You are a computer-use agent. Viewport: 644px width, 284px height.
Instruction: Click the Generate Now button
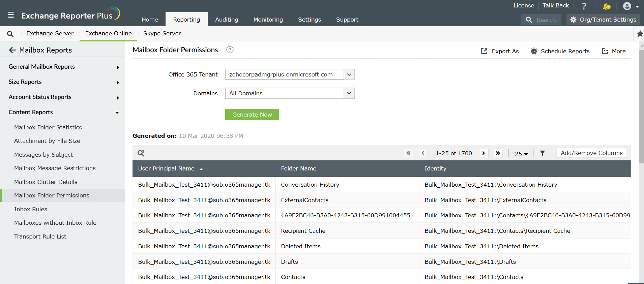pyautogui.click(x=252, y=115)
